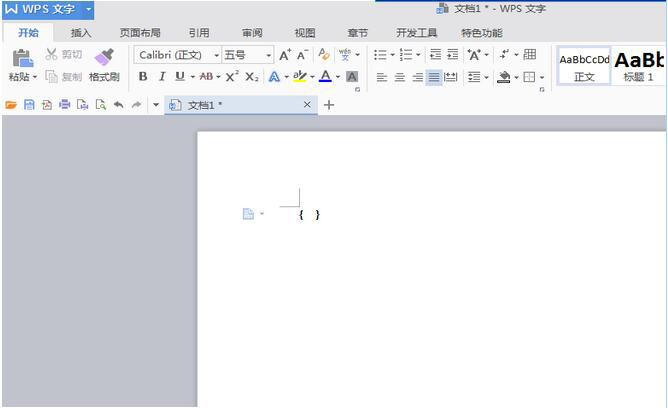Screen dimensions: 668x408
Task: Open the font size 五号 dropdown
Action: tap(268, 55)
